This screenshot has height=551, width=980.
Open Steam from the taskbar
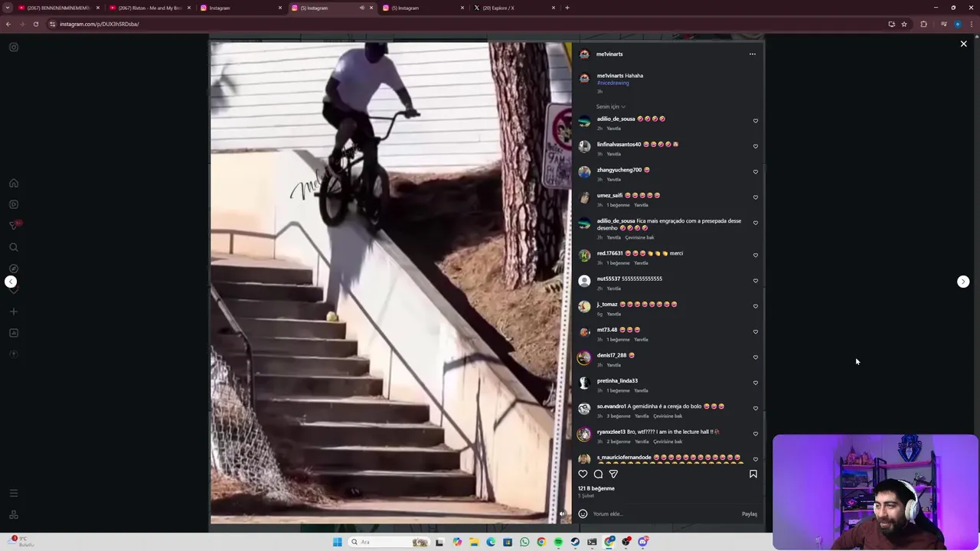(x=575, y=542)
